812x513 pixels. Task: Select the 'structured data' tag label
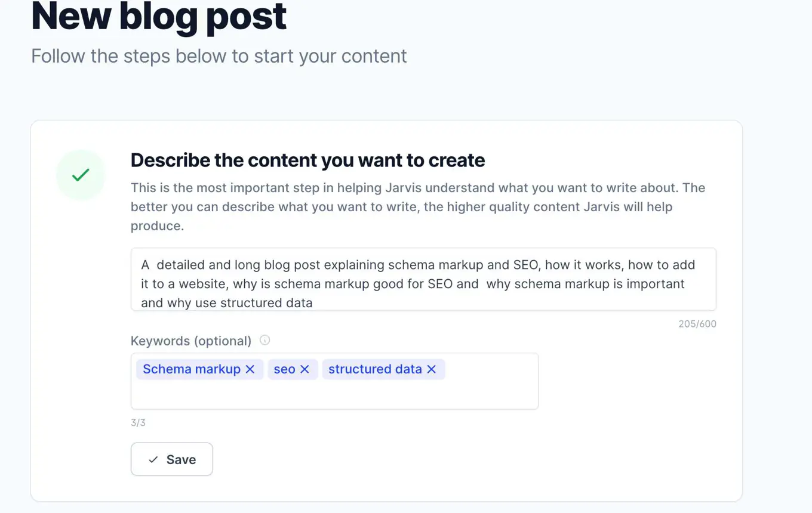click(375, 369)
